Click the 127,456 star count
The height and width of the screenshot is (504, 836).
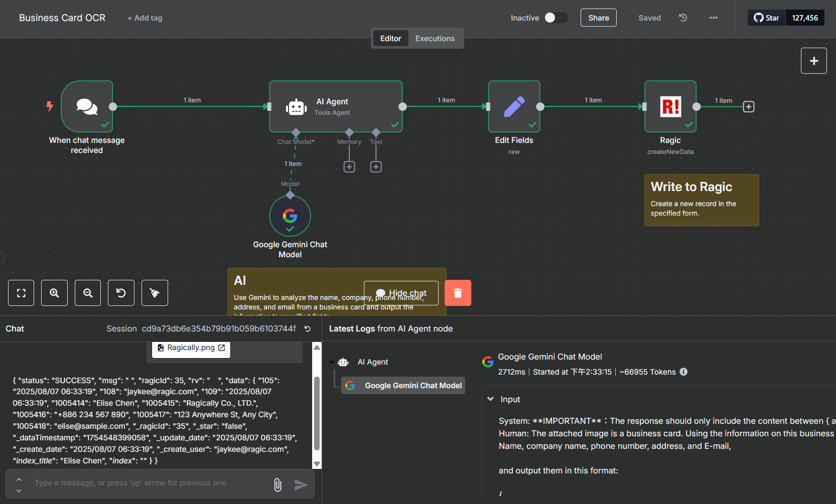pos(805,18)
